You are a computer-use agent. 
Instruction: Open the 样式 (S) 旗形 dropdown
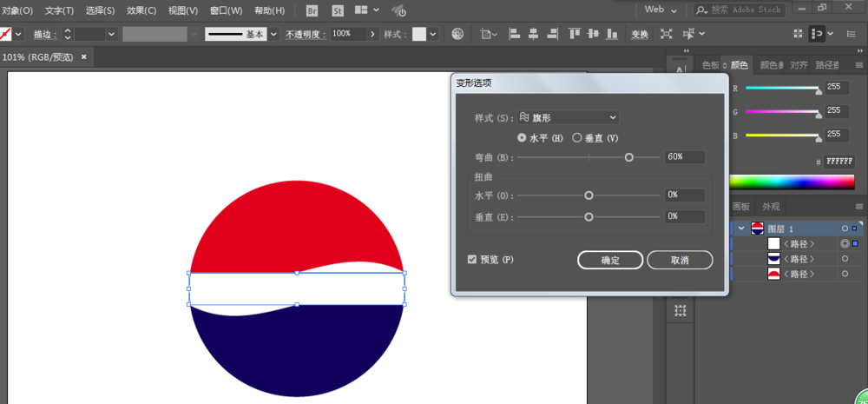click(568, 117)
